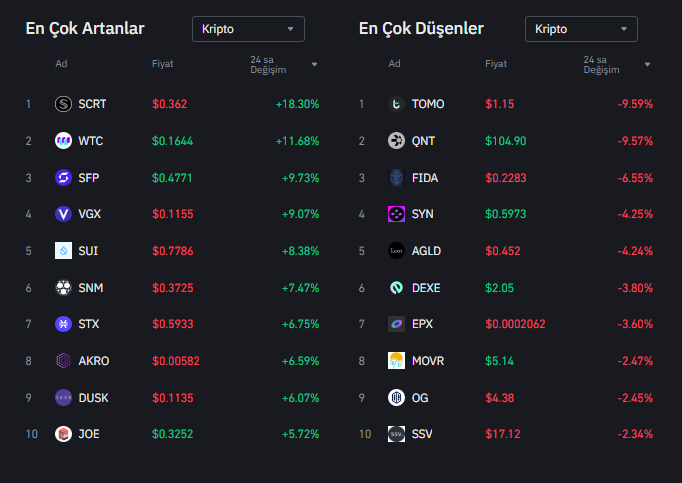Select the SUI ticker name
Screen dimensions: 682x483
(x=88, y=251)
